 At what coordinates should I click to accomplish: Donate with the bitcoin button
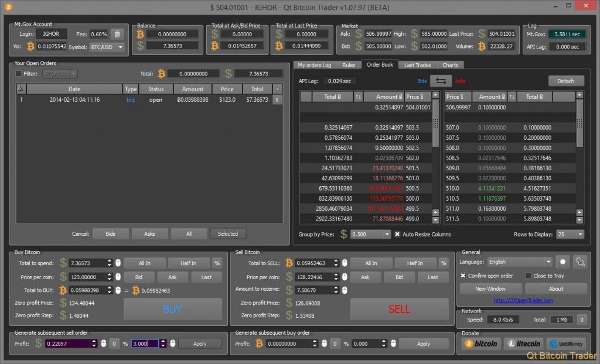pos(481,344)
